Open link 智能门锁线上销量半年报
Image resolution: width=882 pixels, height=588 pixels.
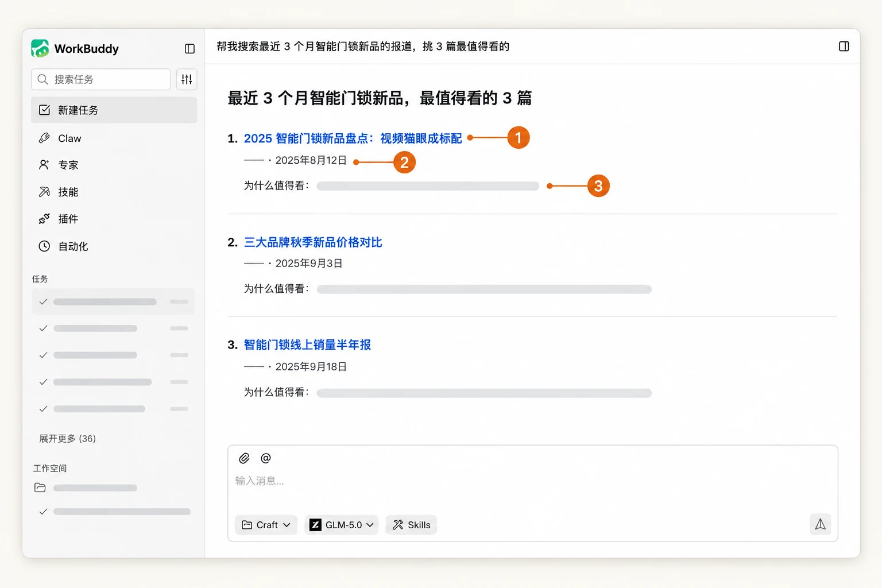307,345
